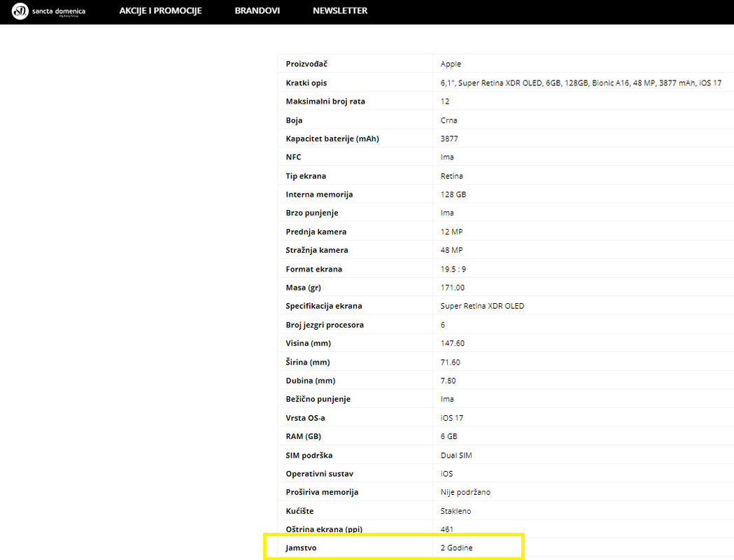The height and width of the screenshot is (560, 734).
Task: Select the 7.80 depth value
Action: click(448, 381)
